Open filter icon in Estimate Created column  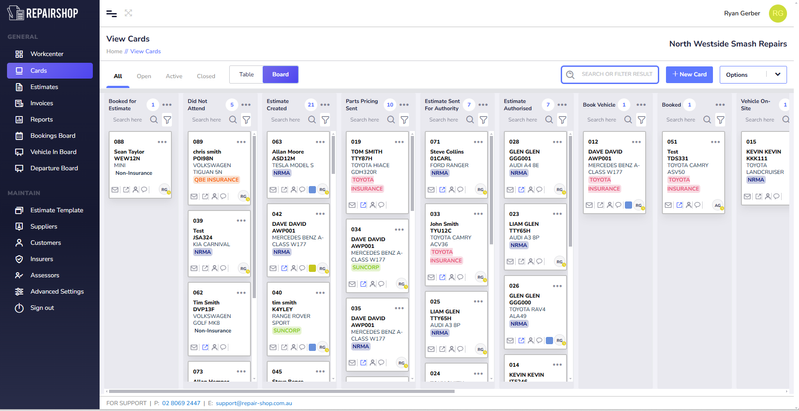click(325, 120)
